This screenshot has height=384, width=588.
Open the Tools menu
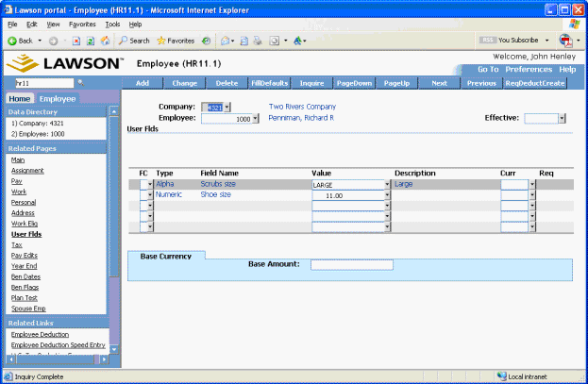(112, 25)
